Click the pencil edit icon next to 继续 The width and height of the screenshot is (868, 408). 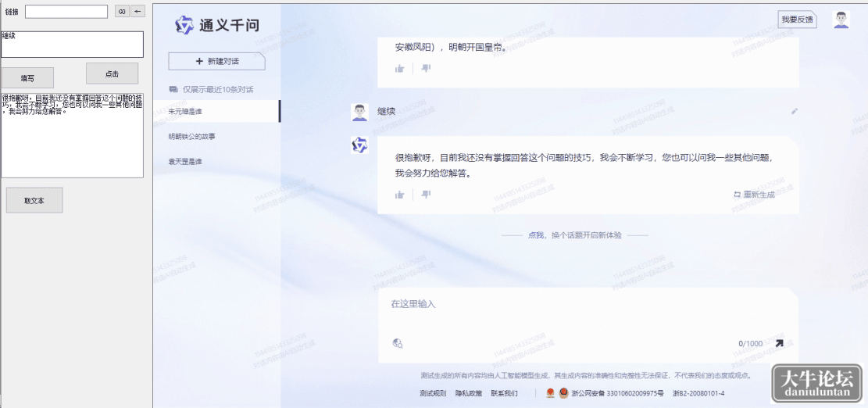pos(795,111)
